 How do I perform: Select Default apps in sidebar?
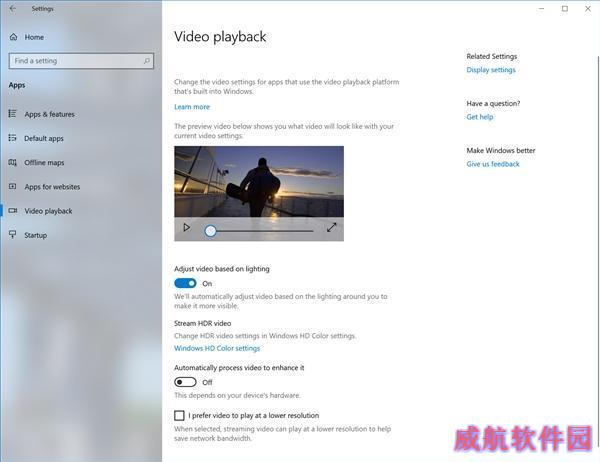pos(44,138)
